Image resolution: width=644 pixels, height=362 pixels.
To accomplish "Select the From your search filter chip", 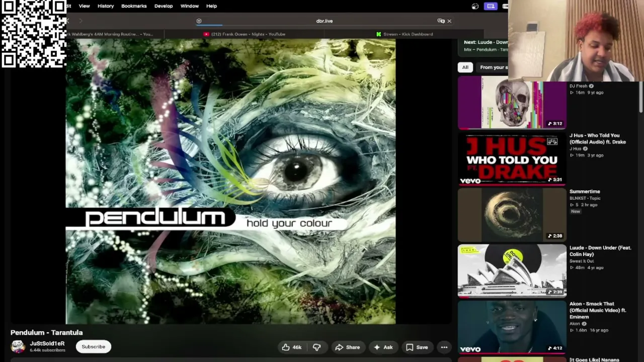I will (x=493, y=67).
